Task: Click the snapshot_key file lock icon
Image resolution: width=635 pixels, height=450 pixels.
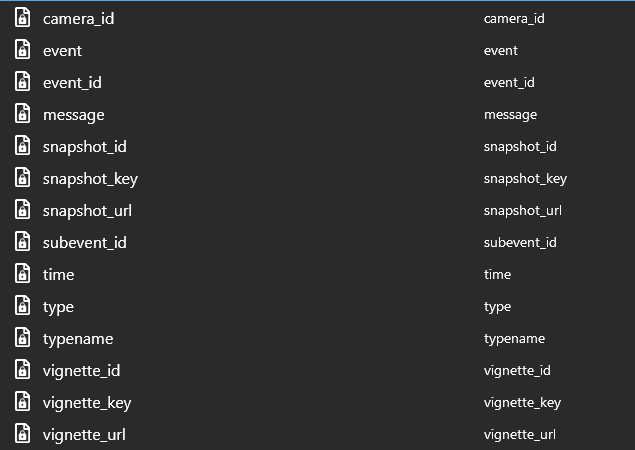Action: [x=22, y=179]
